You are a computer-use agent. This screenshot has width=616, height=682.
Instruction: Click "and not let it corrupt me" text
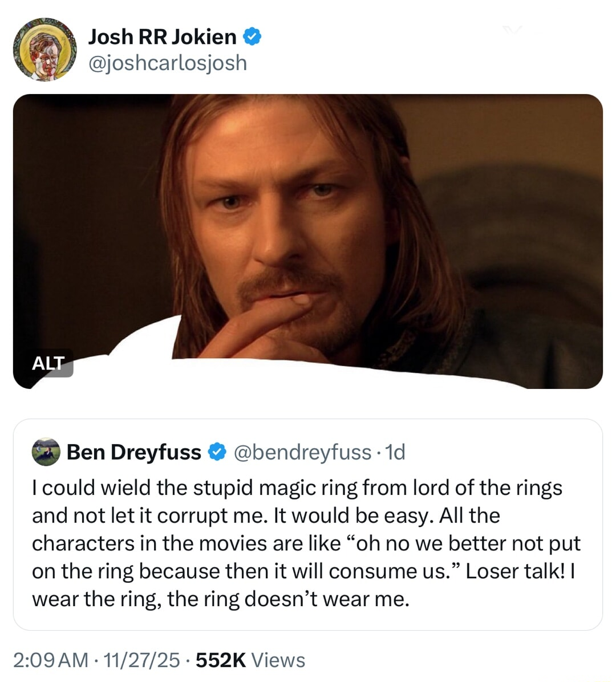pyautogui.click(x=149, y=516)
